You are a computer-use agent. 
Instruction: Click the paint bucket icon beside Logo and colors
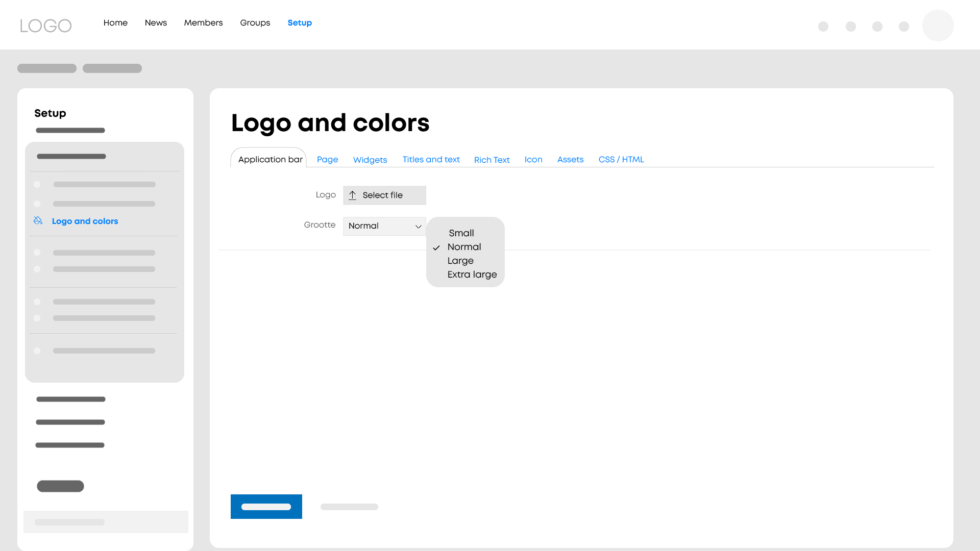click(38, 220)
